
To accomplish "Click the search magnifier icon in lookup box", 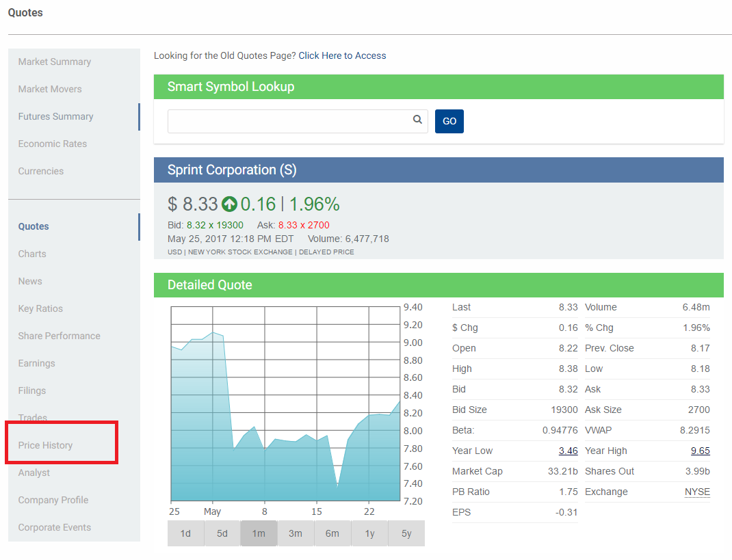I will pos(417,120).
